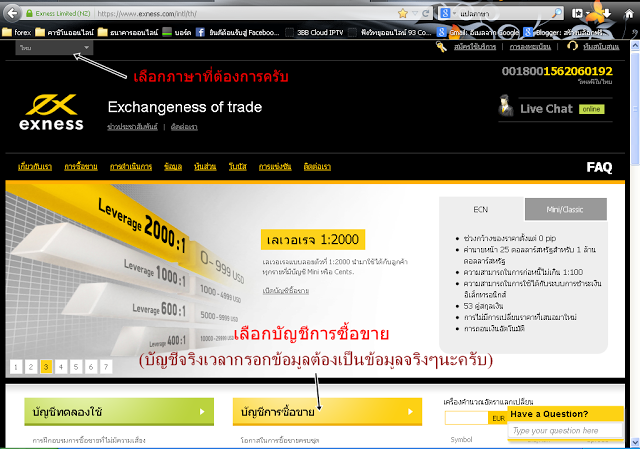Show banner slide 1
The width and height of the screenshot is (640, 449).
(x=16, y=367)
